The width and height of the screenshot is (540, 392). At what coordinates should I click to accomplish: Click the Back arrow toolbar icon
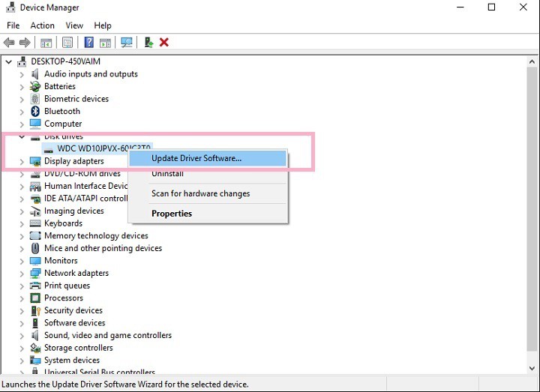[x=9, y=43]
